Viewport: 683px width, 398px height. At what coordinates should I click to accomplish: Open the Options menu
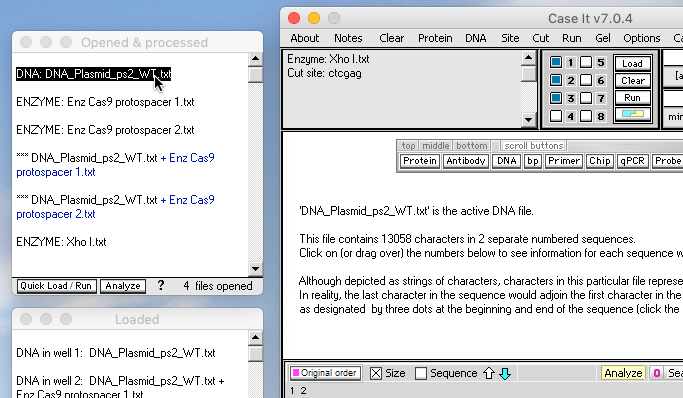tap(642, 38)
